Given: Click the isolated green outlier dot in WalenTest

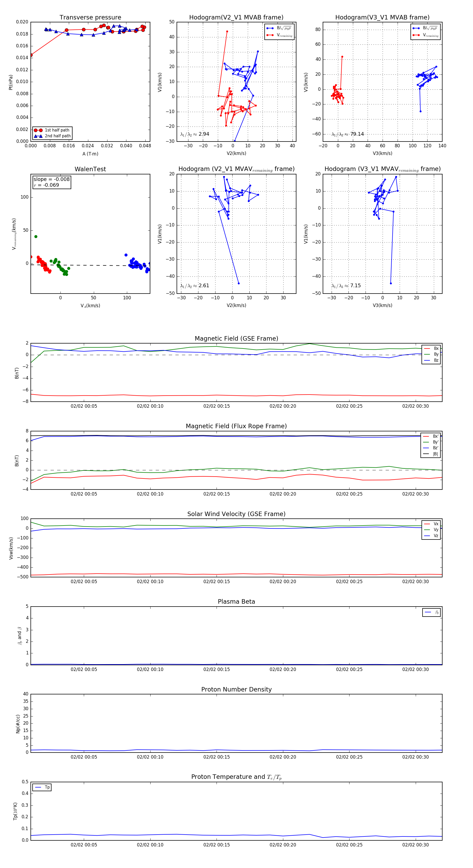Looking at the screenshot, I should click(36, 236).
